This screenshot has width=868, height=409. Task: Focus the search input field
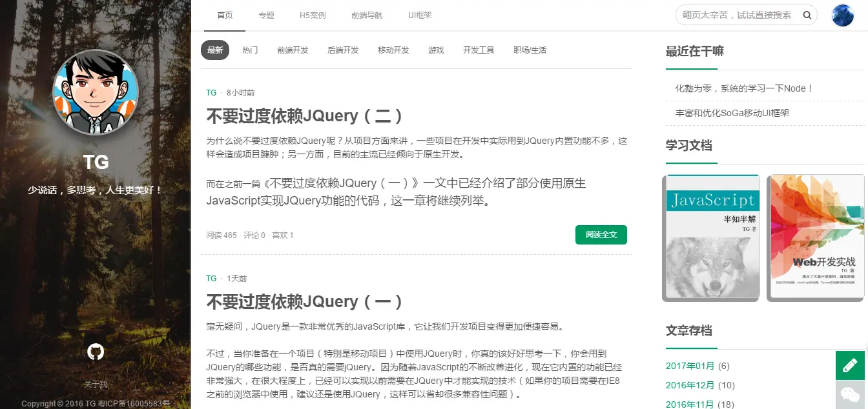click(x=737, y=15)
